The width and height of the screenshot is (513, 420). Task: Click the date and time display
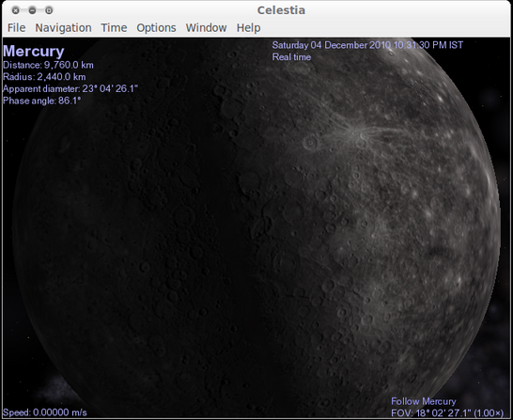point(367,45)
